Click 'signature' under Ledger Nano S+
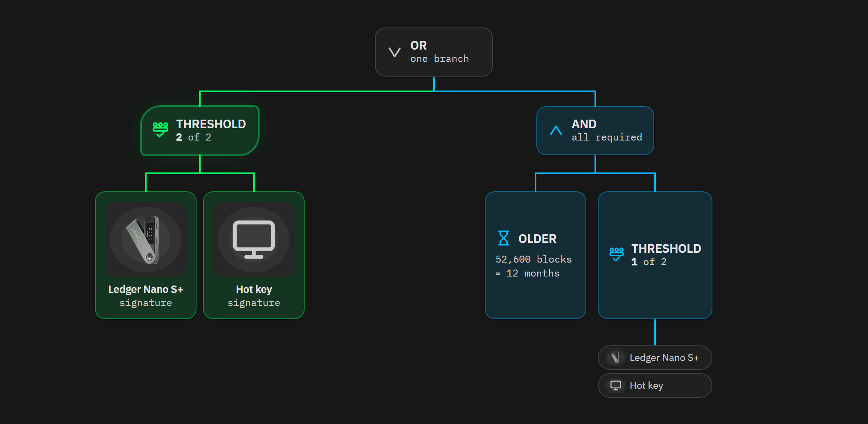The height and width of the screenshot is (424, 868). [146, 303]
